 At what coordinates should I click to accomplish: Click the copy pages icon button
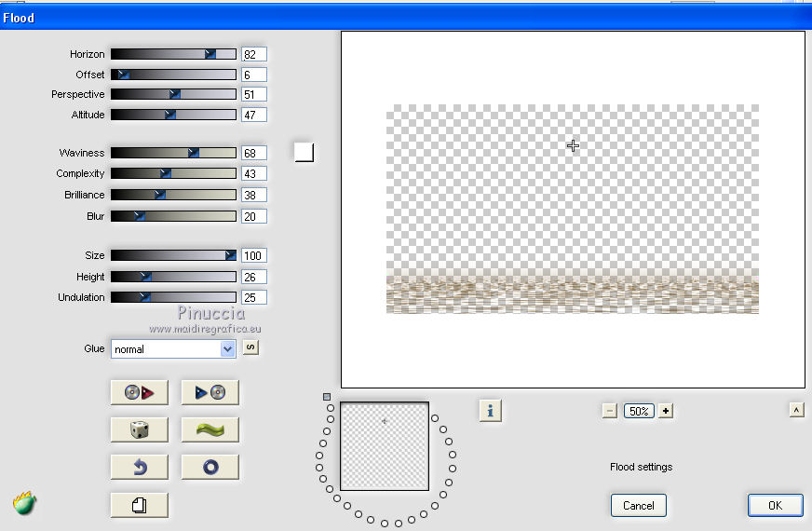coord(140,505)
